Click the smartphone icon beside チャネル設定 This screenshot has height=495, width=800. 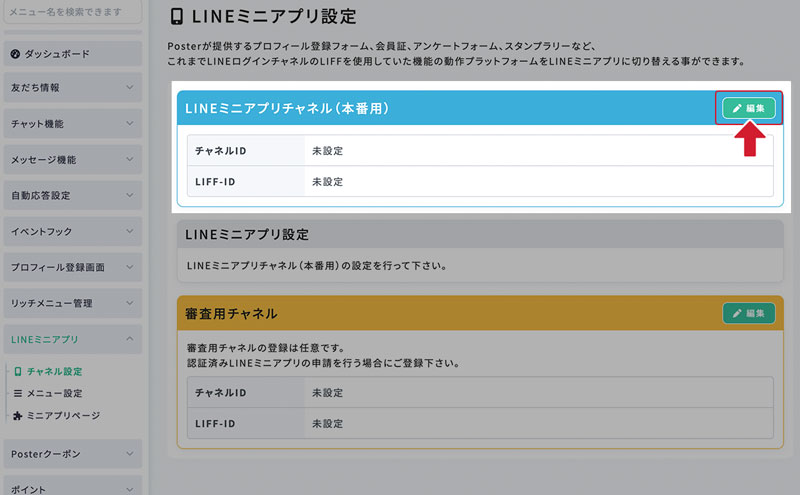pyautogui.click(x=18, y=371)
